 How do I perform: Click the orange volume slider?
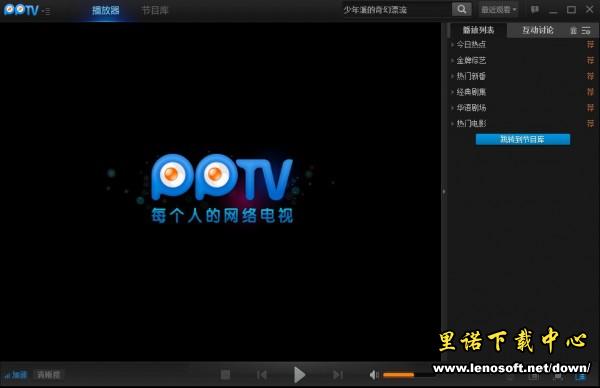[398, 375]
